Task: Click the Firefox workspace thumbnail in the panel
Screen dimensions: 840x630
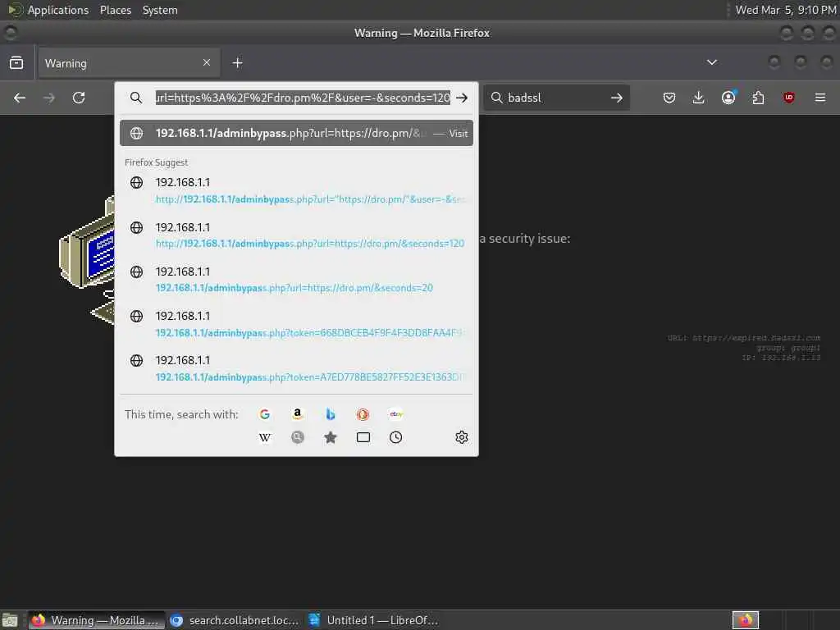Action: coord(746,620)
